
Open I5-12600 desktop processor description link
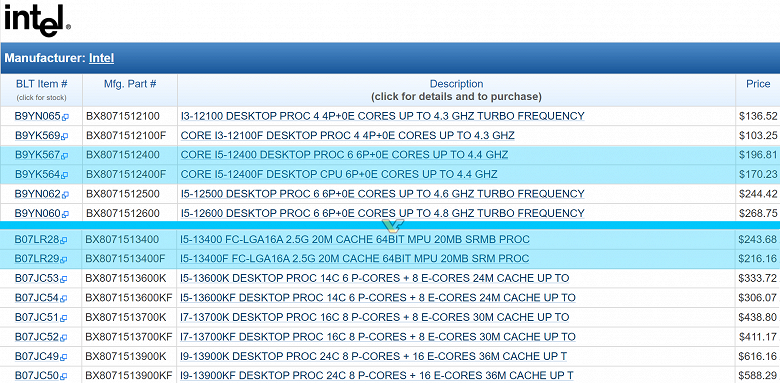[382, 213]
